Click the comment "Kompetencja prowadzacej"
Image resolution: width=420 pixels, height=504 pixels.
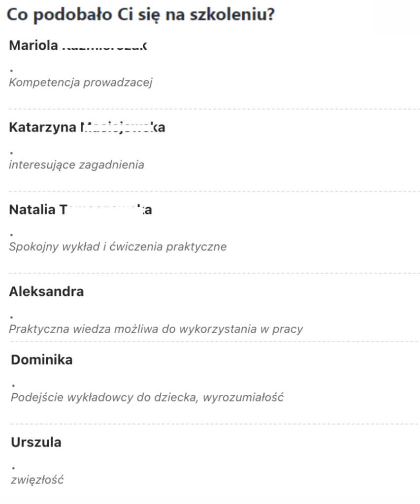click(x=81, y=82)
